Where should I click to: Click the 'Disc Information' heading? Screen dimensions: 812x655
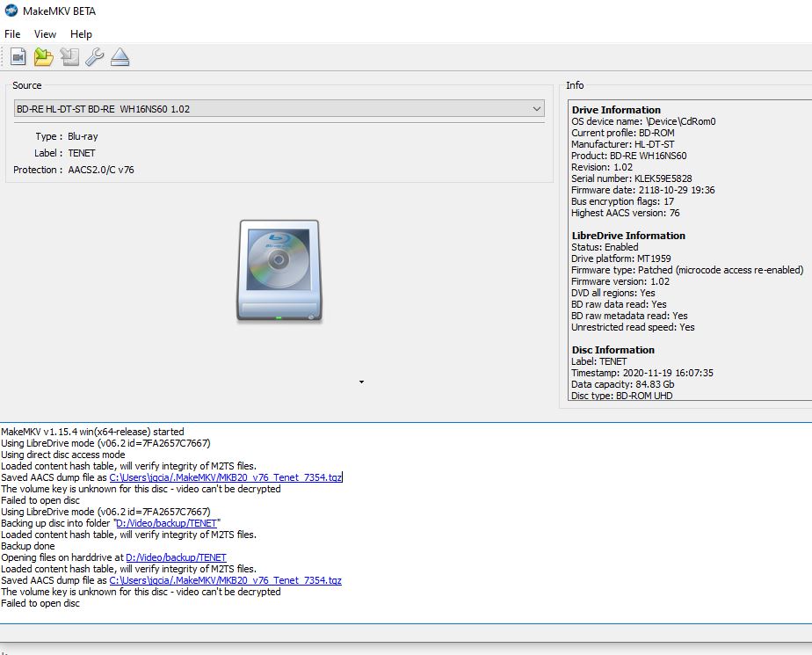(613, 350)
